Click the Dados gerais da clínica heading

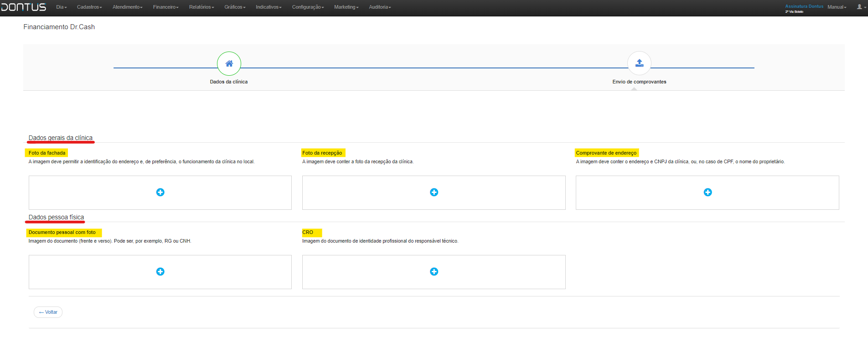[61, 138]
